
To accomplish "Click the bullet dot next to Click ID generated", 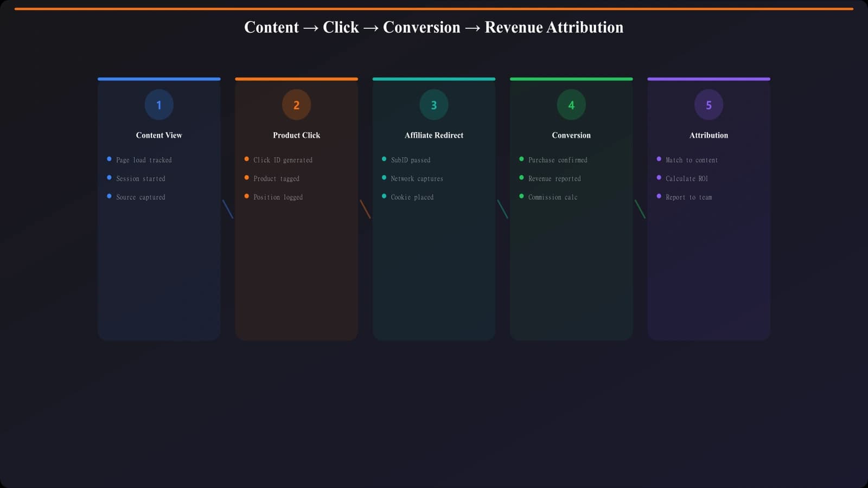I will coord(246,159).
